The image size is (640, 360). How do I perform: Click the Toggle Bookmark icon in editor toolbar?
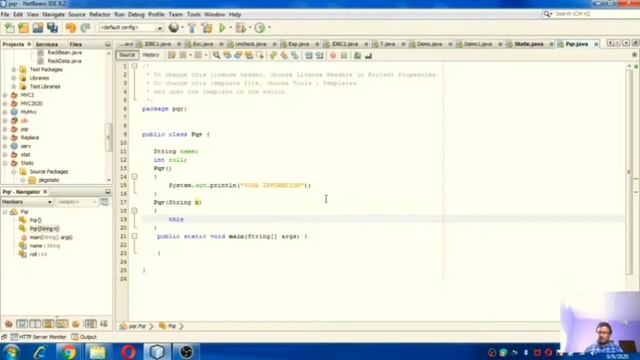pos(295,55)
